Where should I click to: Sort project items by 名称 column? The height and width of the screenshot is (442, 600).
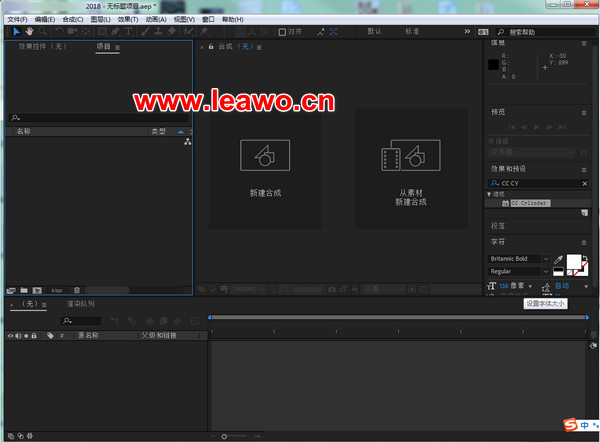click(x=24, y=131)
